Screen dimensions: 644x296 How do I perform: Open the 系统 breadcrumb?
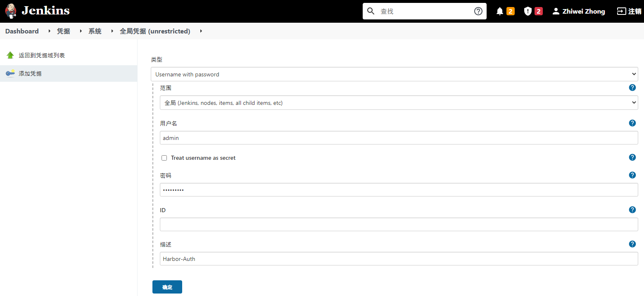[x=95, y=31]
